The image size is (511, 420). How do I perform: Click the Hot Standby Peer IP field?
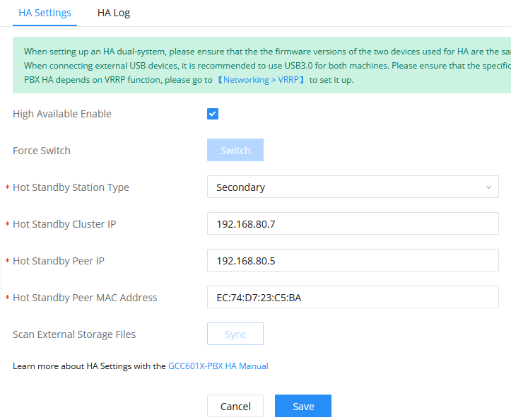tap(353, 260)
